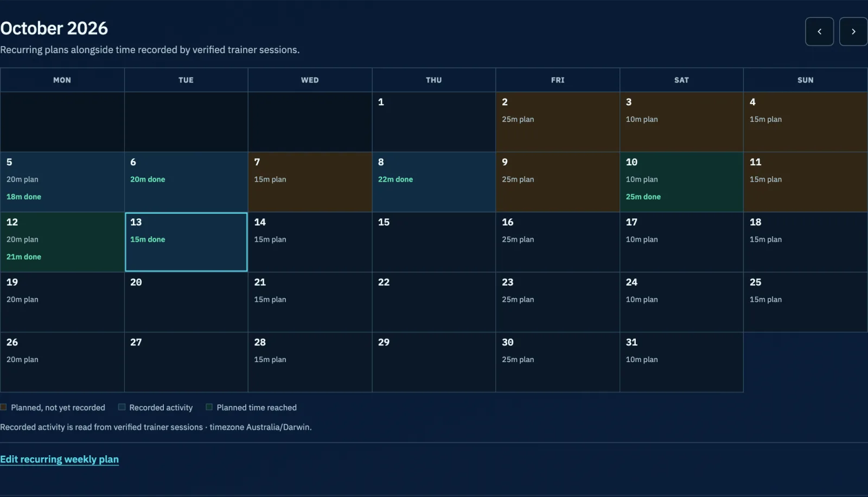868x497 pixels.
Task: Click the '15m plan' entry on October 18
Action: click(x=765, y=240)
